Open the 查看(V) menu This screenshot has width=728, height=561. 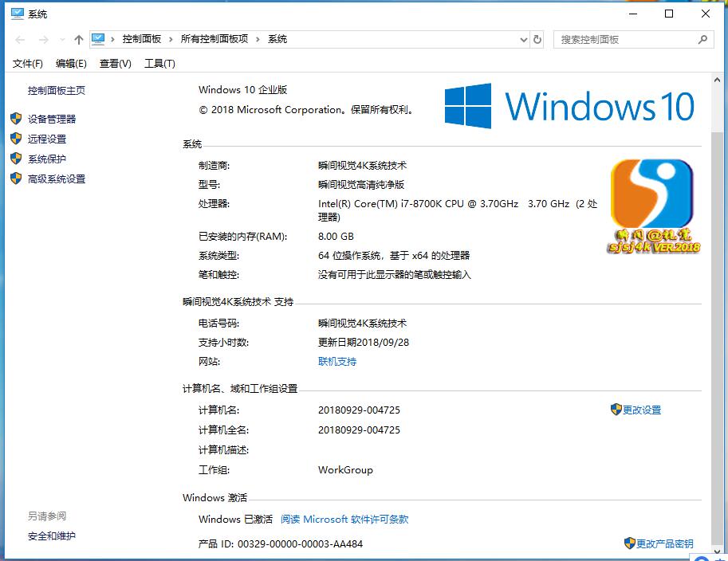[x=115, y=64]
